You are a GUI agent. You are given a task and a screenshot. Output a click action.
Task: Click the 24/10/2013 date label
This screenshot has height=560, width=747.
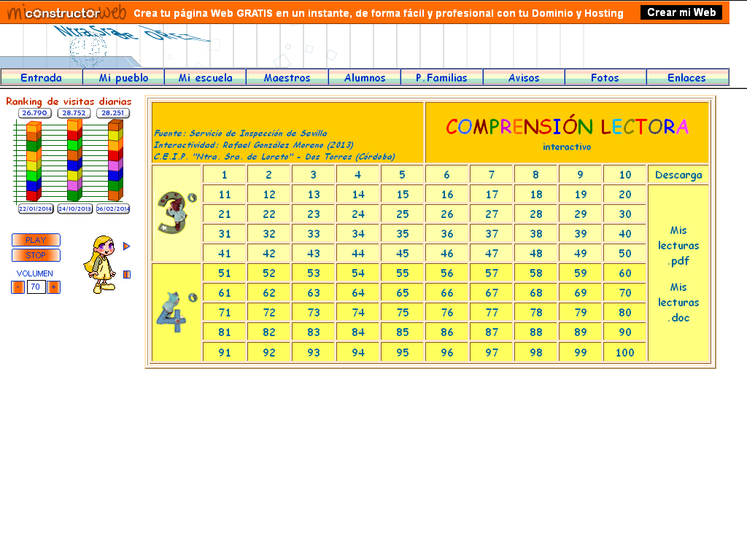(75, 209)
